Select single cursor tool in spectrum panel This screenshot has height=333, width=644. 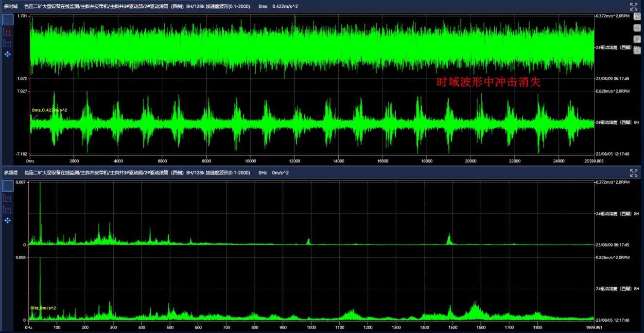[8, 186]
